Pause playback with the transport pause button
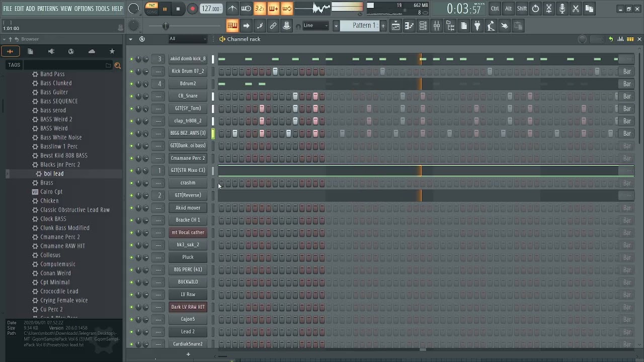This screenshot has height=362, width=644. [x=165, y=9]
